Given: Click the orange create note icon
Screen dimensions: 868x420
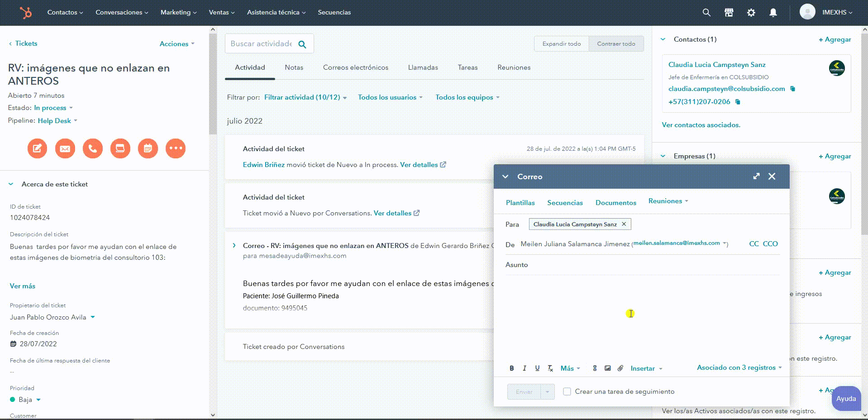Looking at the screenshot, I should point(37,148).
